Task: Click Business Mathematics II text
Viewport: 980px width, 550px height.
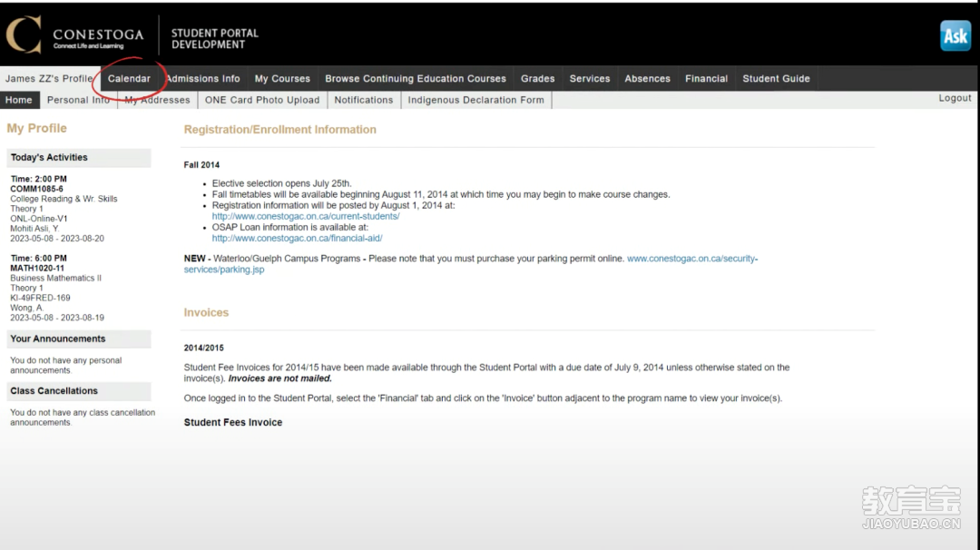Action: pos(55,278)
